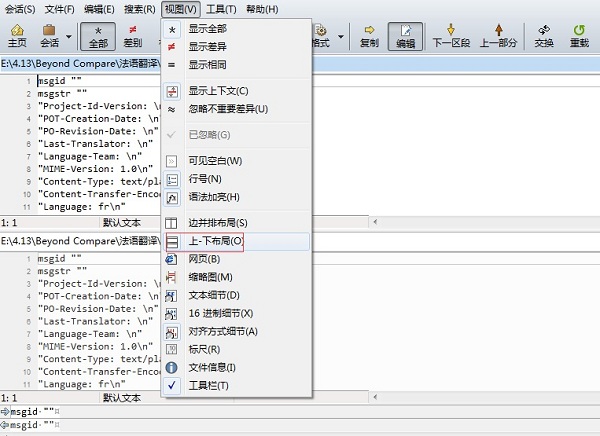Click the 编辑 (Edit) toolbar icon
The image size is (600, 436).
click(x=405, y=37)
